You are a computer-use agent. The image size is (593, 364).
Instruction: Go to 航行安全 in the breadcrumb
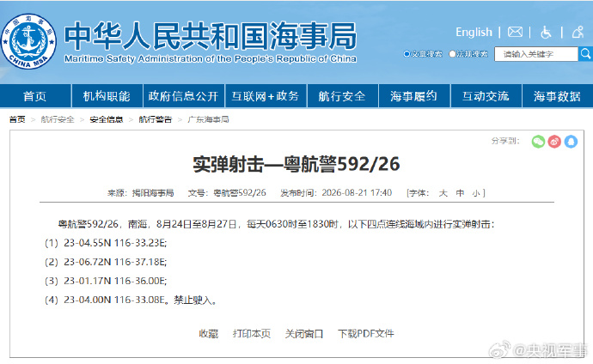(58, 119)
